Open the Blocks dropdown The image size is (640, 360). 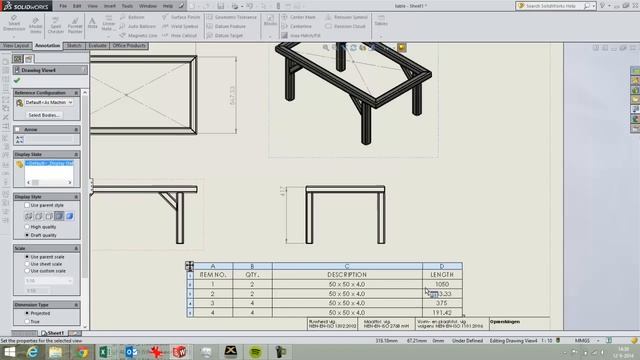coord(270,36)
